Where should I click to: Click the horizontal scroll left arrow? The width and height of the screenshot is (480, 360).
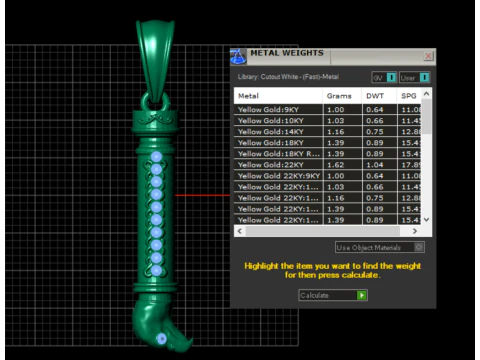point(239,231)
